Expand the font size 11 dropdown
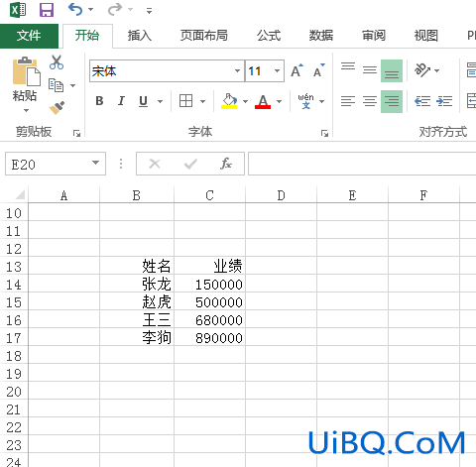 (x=277, y=71)
